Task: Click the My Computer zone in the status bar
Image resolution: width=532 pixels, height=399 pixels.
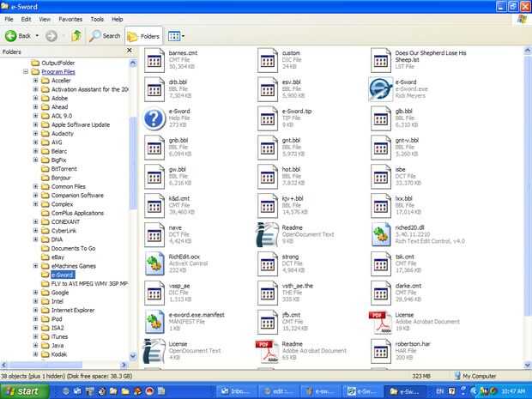Action: pos(475,376)
